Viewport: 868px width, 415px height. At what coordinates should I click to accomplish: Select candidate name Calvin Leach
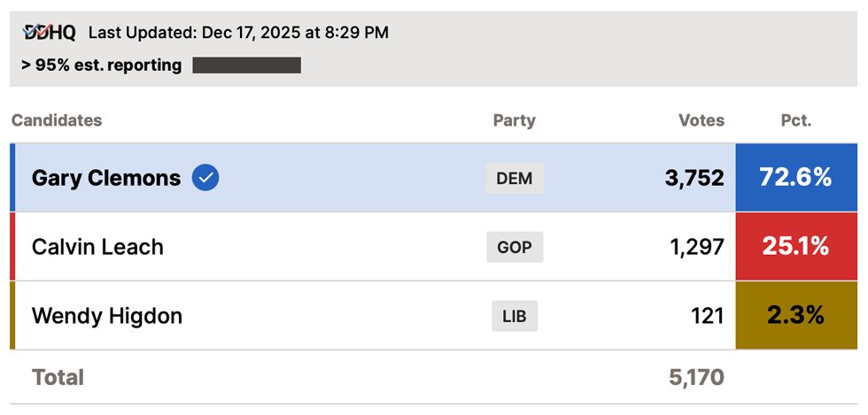97,247
